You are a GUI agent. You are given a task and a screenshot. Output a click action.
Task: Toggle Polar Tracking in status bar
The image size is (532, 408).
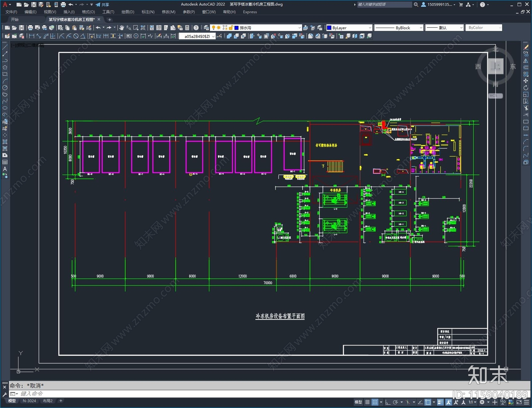395,402
